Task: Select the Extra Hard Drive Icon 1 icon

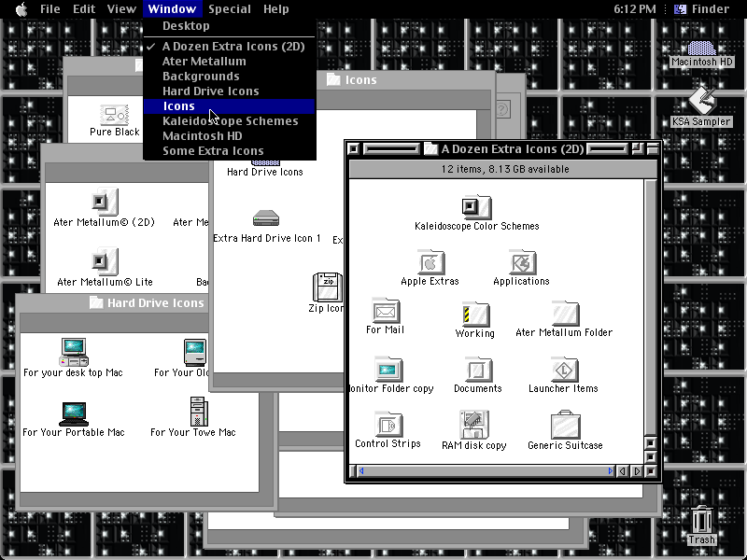Action: 266,218
